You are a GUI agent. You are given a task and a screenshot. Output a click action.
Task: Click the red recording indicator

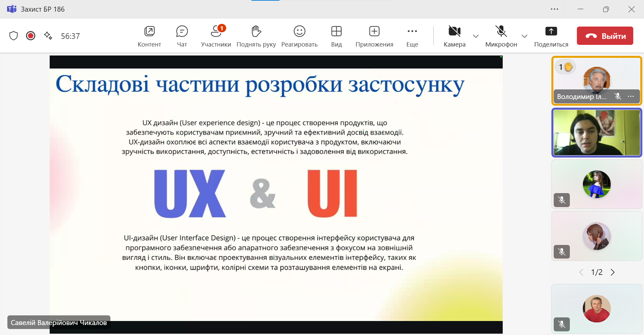31,36
